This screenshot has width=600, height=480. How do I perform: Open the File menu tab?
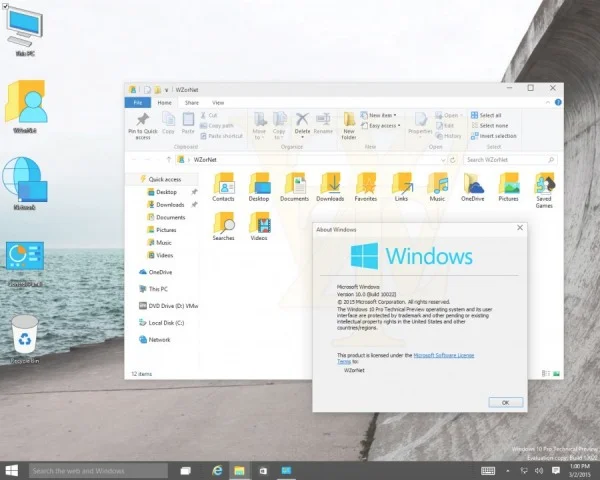coord(138,103)
